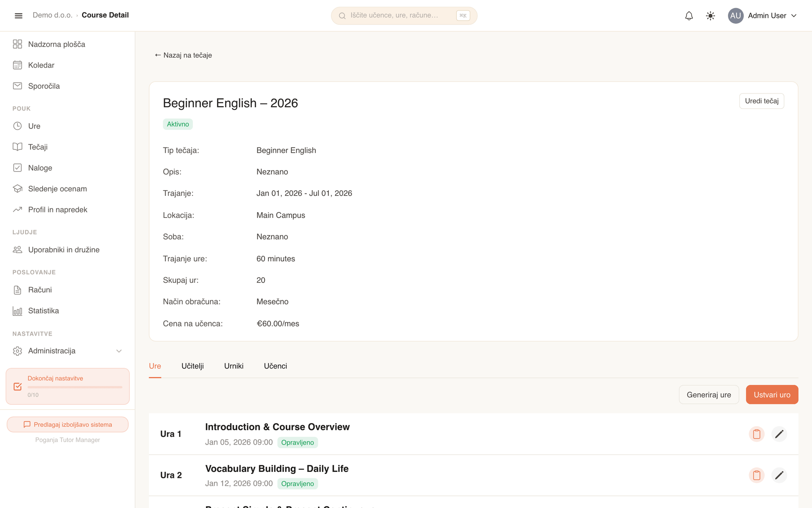Open Statistika bar chart icon
Screen dimensions: 812x508
(17, 311)
